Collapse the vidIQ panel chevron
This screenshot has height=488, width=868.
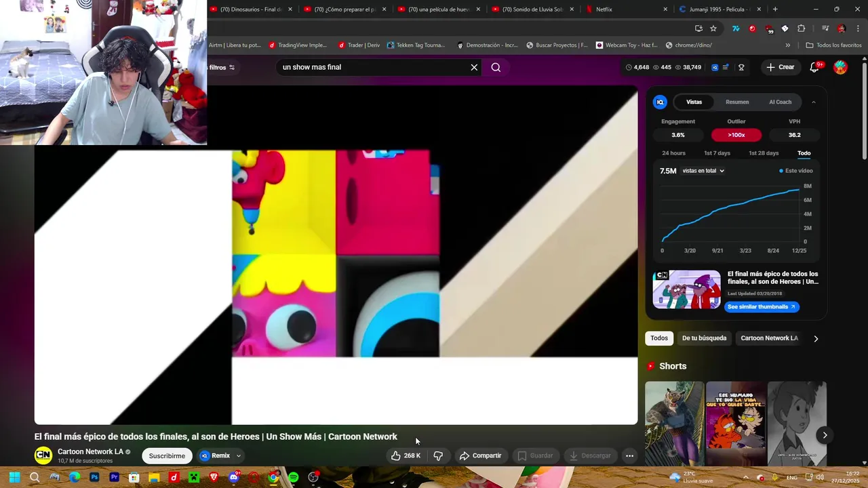click(814, 102)
